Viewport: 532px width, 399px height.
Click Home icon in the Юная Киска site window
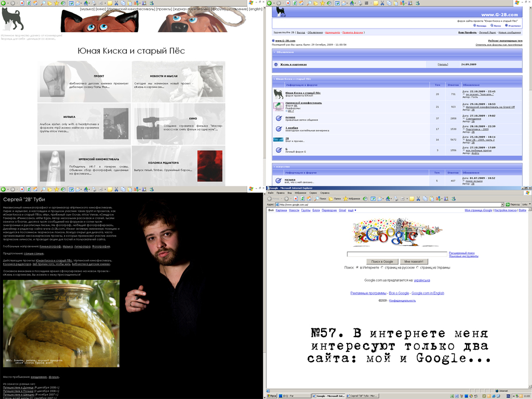(x=36, y=3)
